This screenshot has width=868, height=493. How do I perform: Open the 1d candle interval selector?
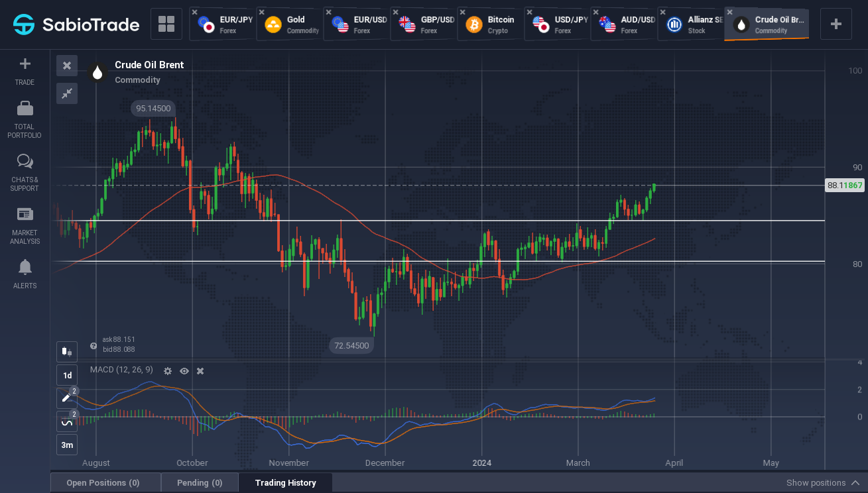tap(67, 375)
